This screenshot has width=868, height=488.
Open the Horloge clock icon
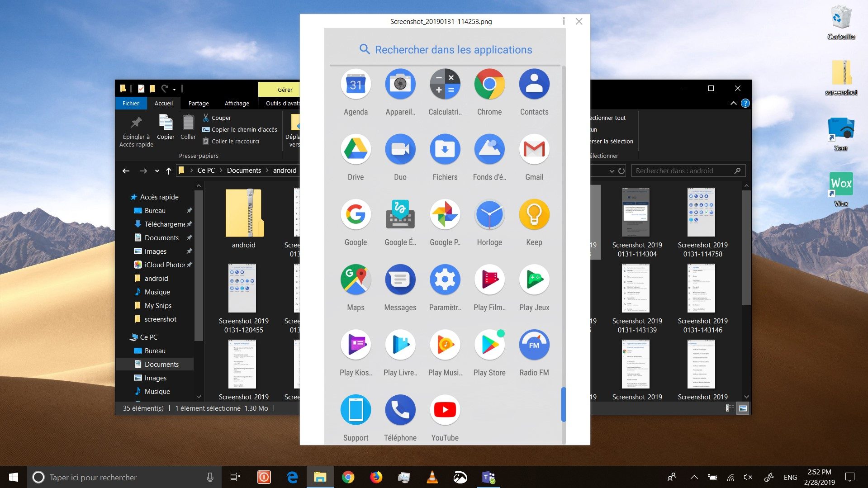tap(489, 214)
